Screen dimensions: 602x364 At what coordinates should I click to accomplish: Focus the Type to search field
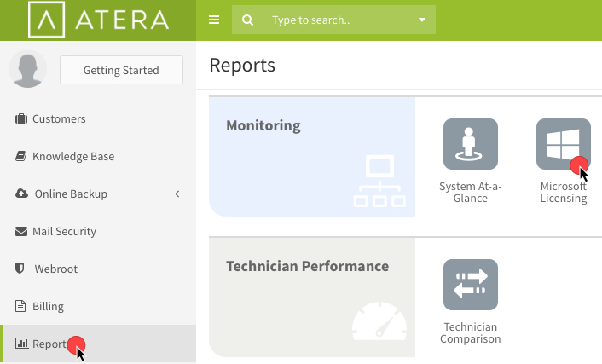pos(339,20)
